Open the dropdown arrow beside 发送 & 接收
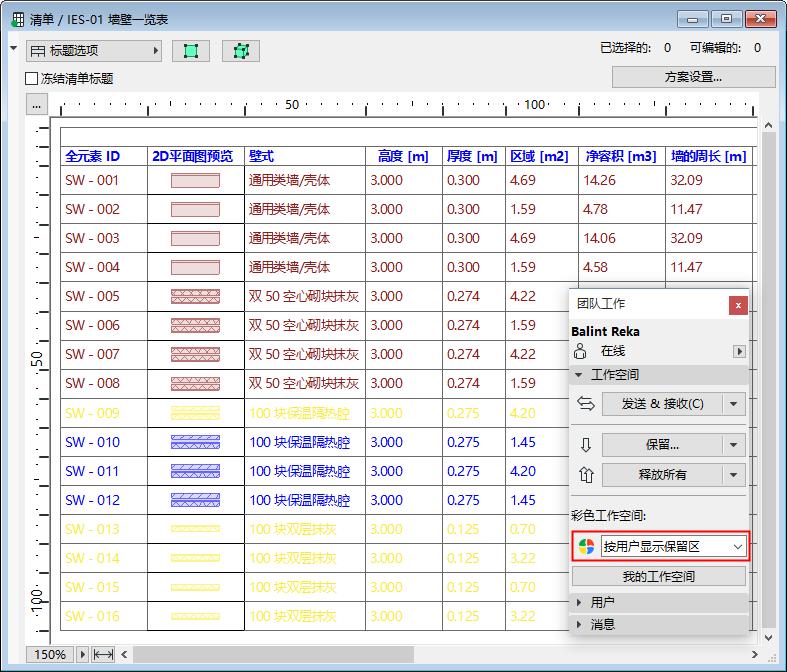Viewport: 787px width, 672px height. coord(735,404)
